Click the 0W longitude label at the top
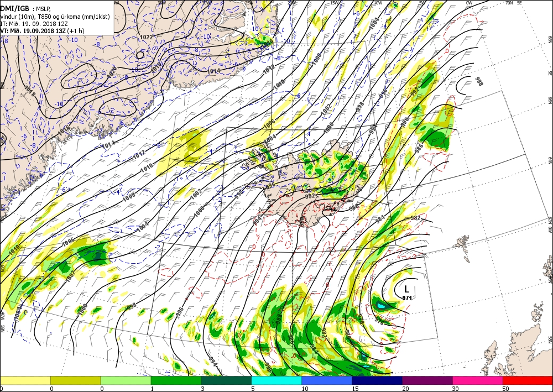 pos(469,3)
